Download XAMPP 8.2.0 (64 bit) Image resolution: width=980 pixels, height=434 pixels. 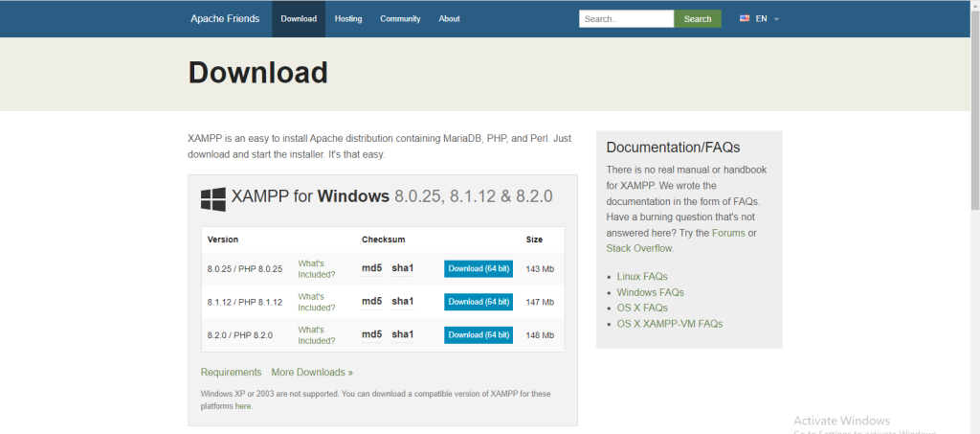click(479, 334)
